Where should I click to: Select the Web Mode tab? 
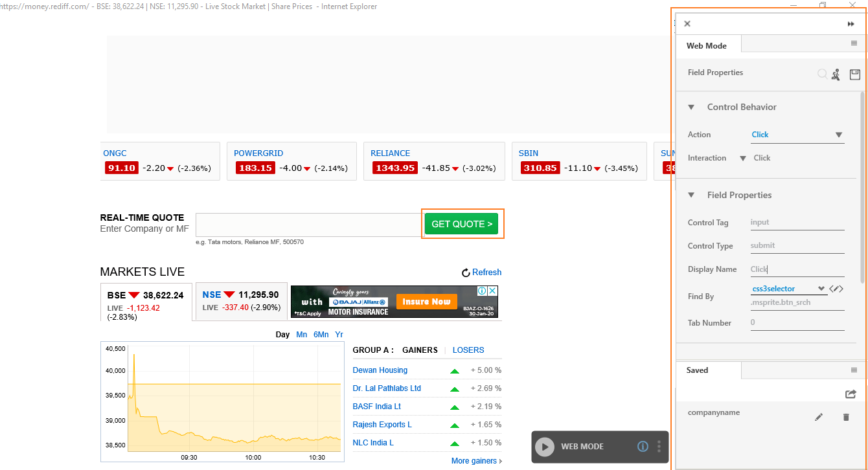(708, 45)
